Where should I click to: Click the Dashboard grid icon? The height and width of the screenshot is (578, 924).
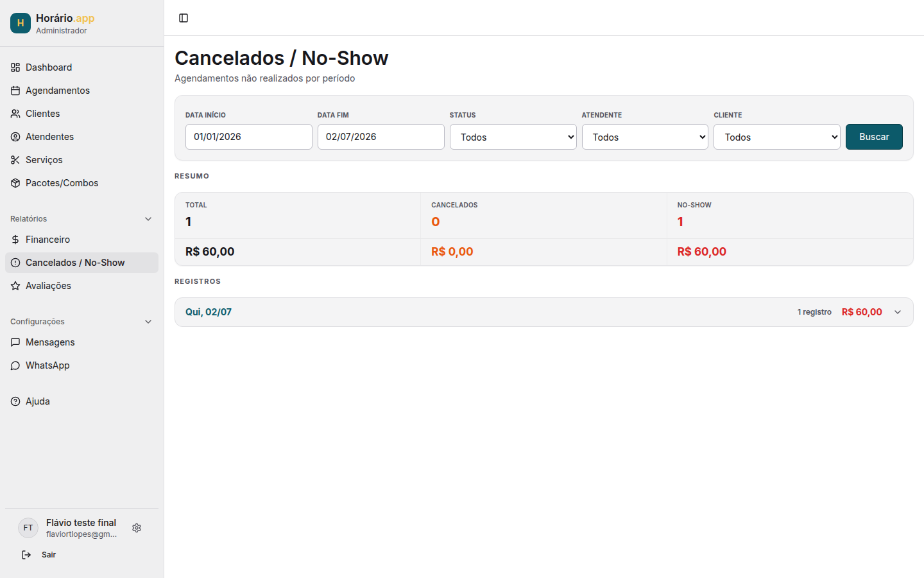(x=15, y=67)
